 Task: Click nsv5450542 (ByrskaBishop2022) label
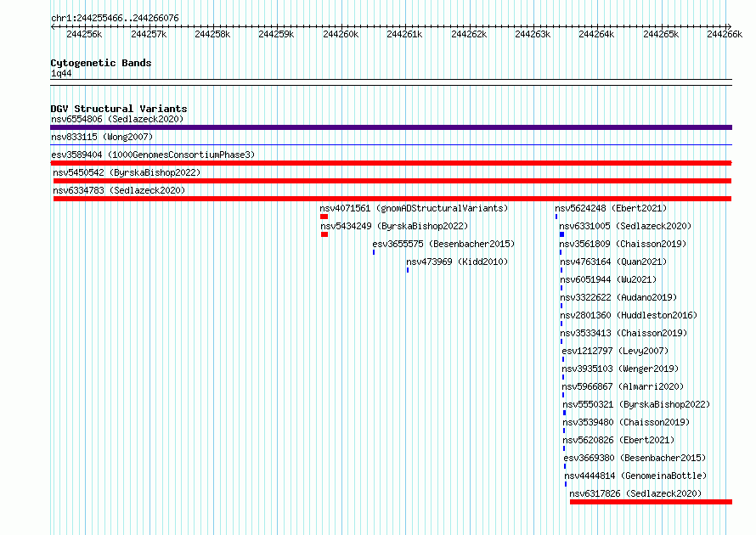click(x=127, y=172)
